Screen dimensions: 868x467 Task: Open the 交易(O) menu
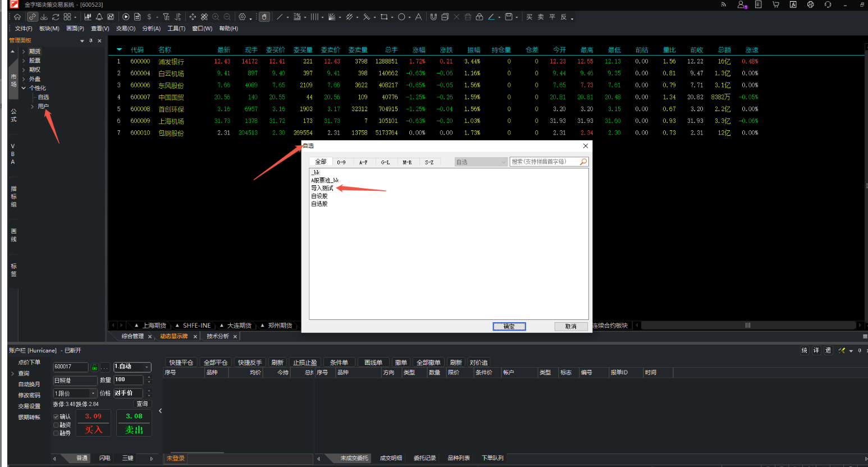[x=126, y=29]
